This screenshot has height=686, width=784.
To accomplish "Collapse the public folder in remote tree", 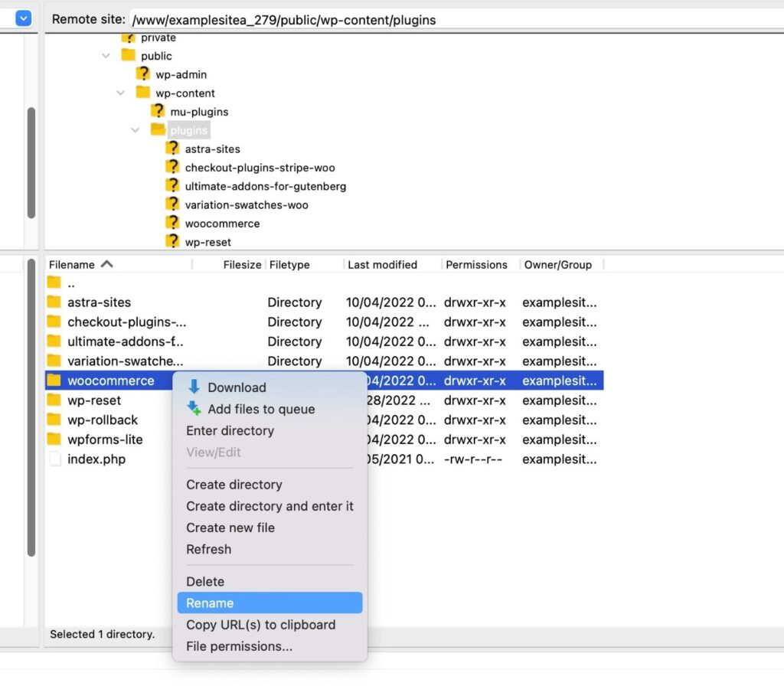I will pos(106,56).
